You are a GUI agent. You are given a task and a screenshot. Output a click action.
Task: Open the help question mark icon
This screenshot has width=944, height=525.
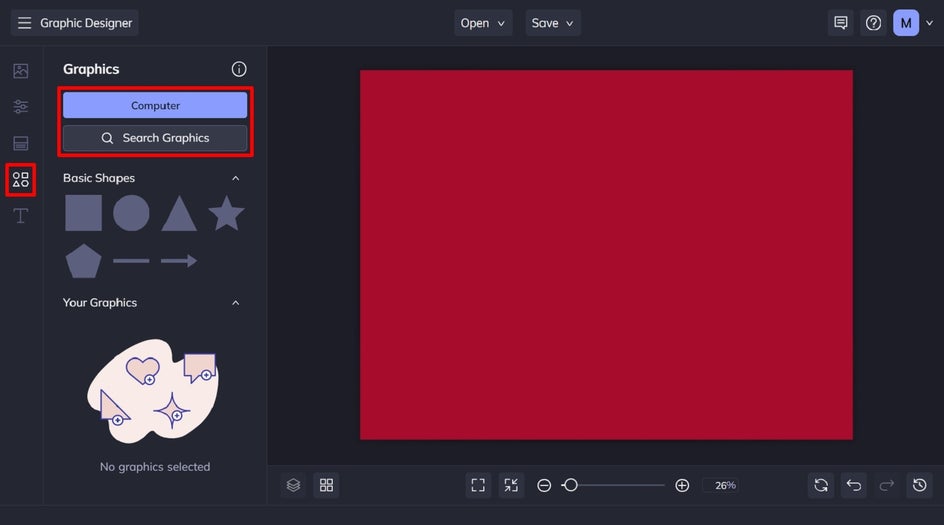point(874,23)
